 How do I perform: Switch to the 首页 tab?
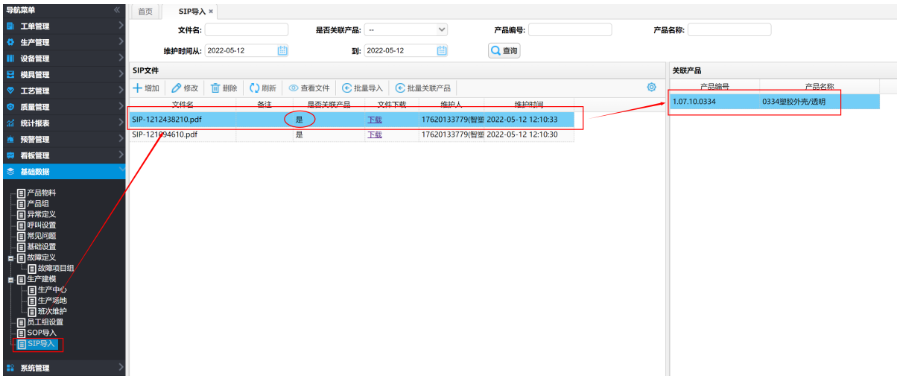pos(145,11)
